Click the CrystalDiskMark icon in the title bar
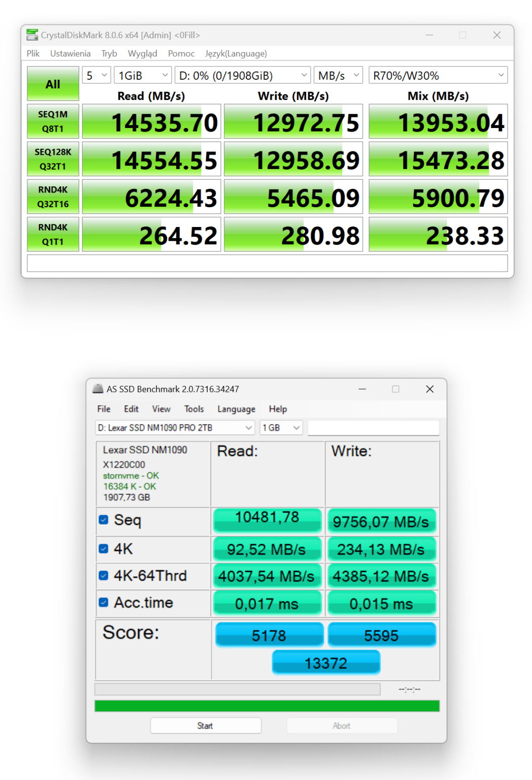The image size is (532, 780). tap(32, 35)
